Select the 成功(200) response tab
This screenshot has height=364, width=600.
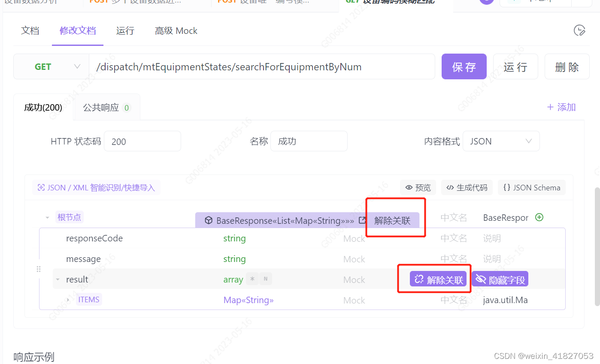(43, 107)
